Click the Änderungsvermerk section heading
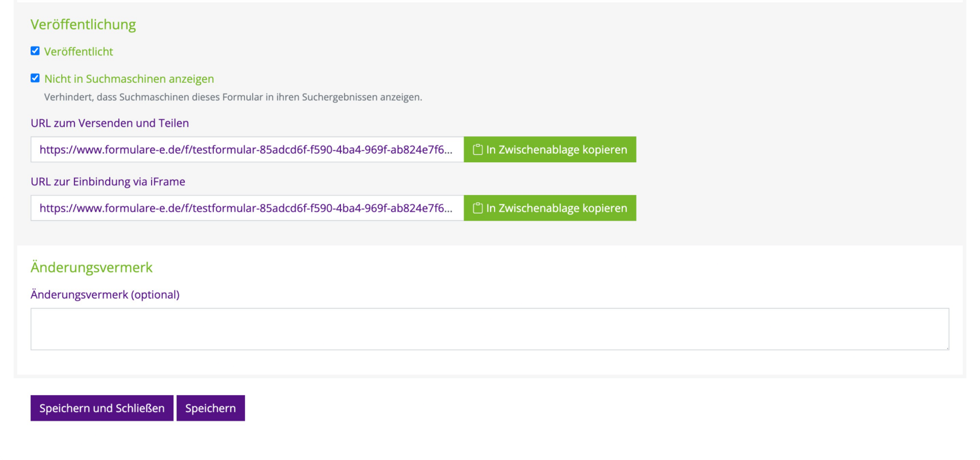This screenshot has width=980, height=460. pyautogui.click(x=91, y=267)
